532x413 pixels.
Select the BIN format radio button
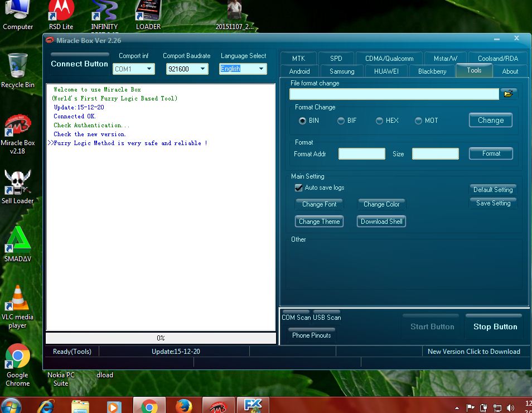[302, 121]
